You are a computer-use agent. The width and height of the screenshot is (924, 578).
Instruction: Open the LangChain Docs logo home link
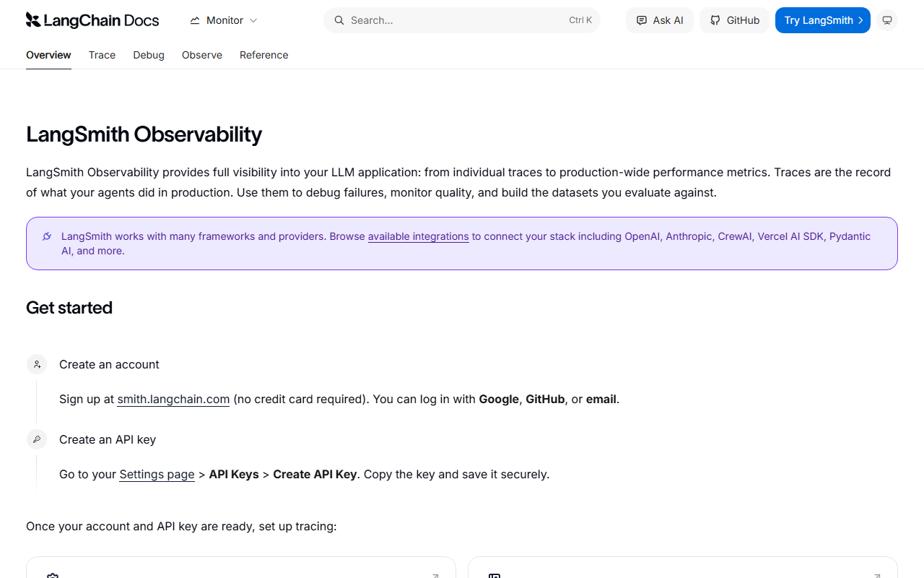pos(92,20)
